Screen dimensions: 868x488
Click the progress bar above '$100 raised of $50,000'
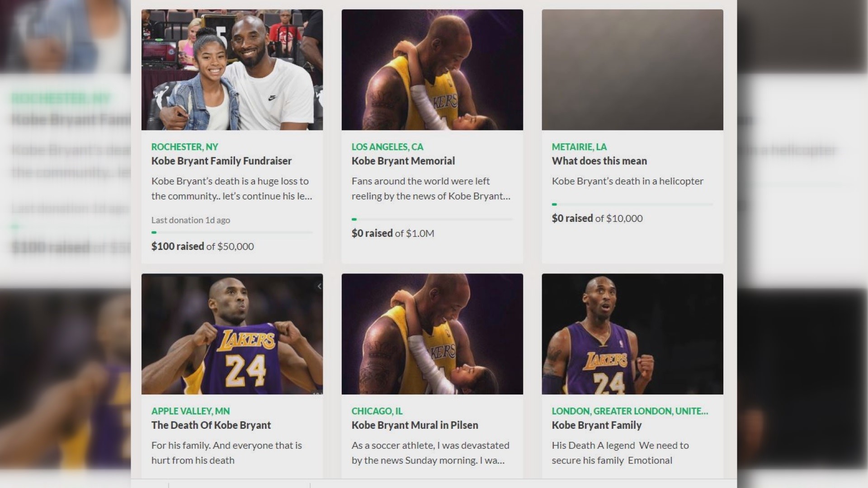click(x=232, y=233)
